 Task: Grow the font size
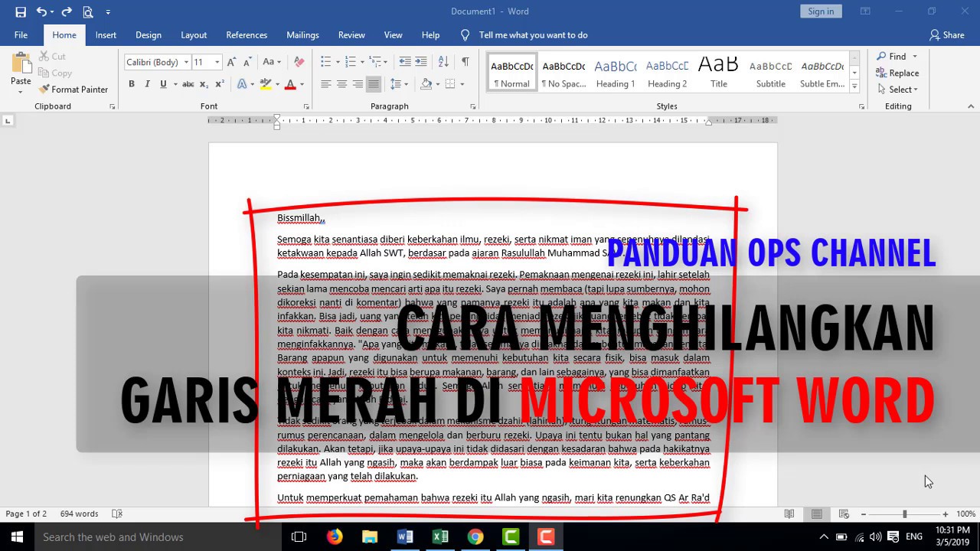coord(233,62)
